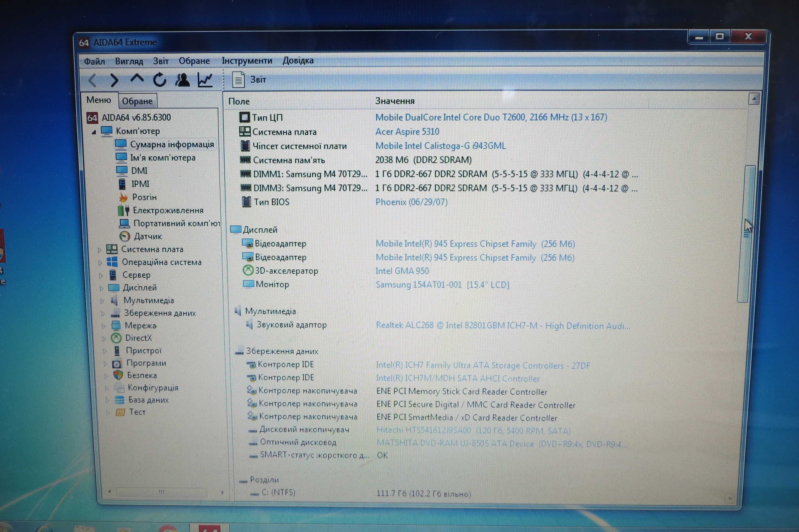Switch to the Обране sidebar tab

[137, 101]
